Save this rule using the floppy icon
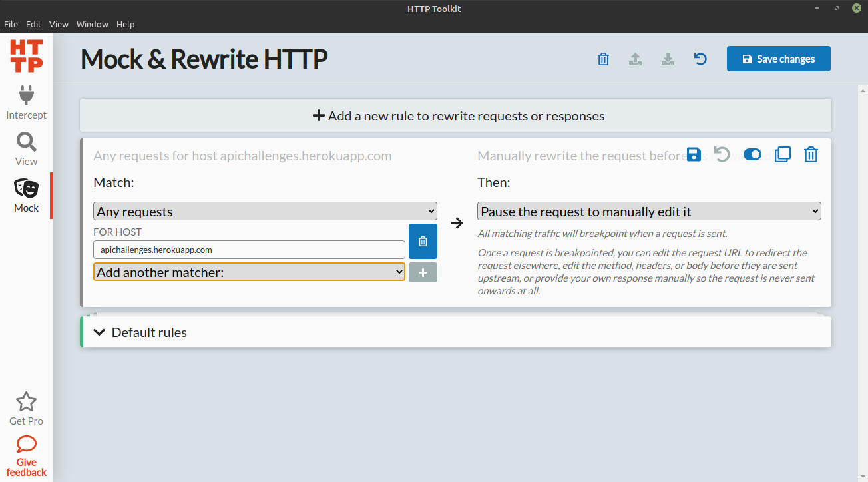 694,155
